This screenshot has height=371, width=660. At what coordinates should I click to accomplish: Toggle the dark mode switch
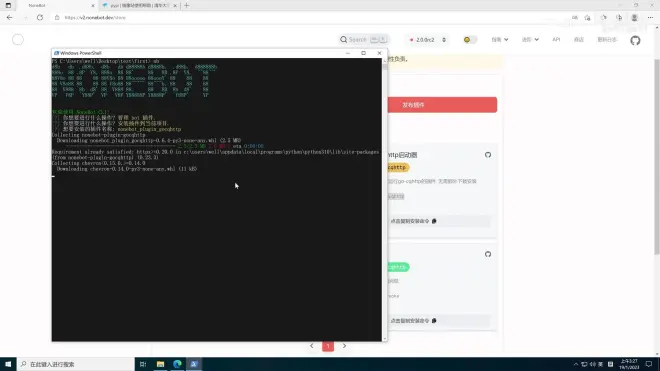point(470,40)
